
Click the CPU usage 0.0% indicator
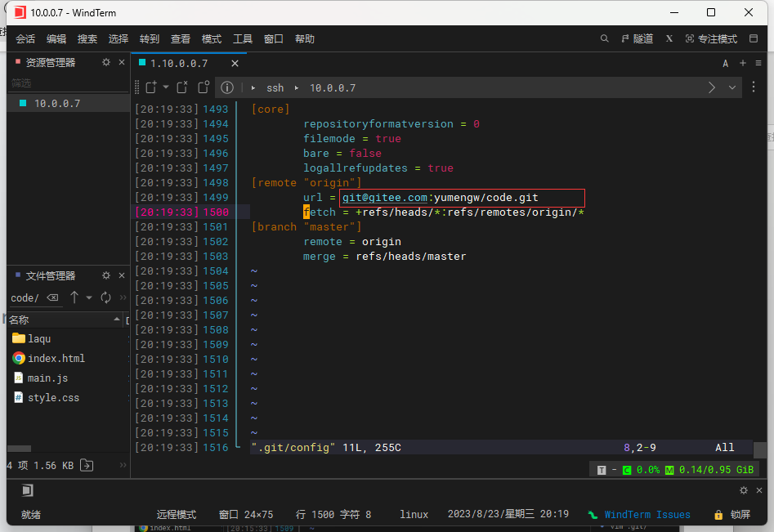[642, 470]
